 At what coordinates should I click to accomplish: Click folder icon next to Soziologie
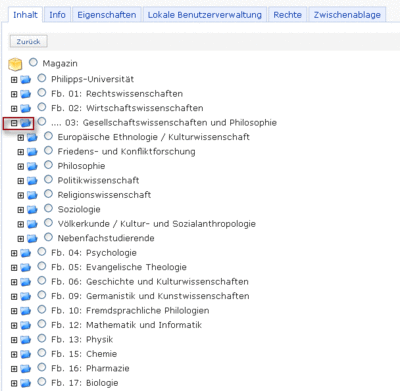(32, 210)
